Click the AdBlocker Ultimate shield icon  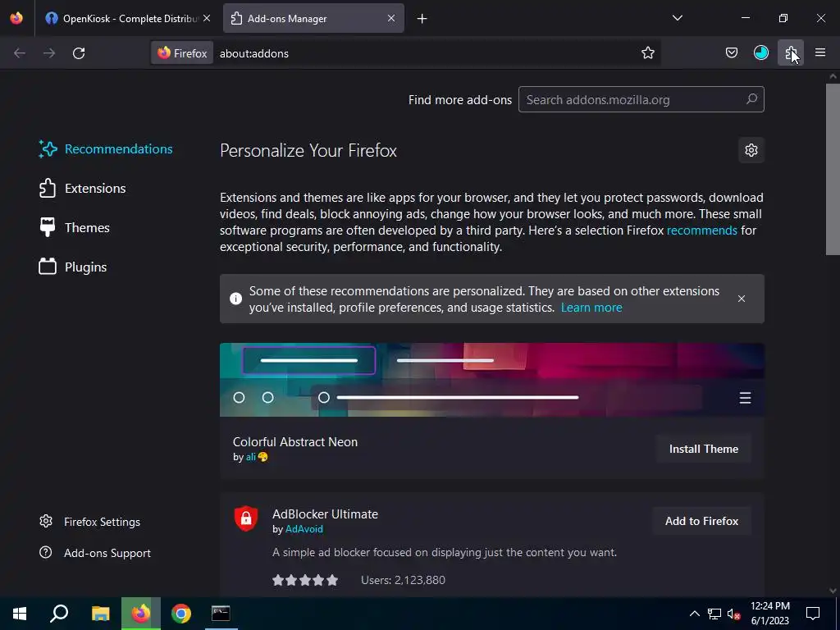[x=246, y=518]
